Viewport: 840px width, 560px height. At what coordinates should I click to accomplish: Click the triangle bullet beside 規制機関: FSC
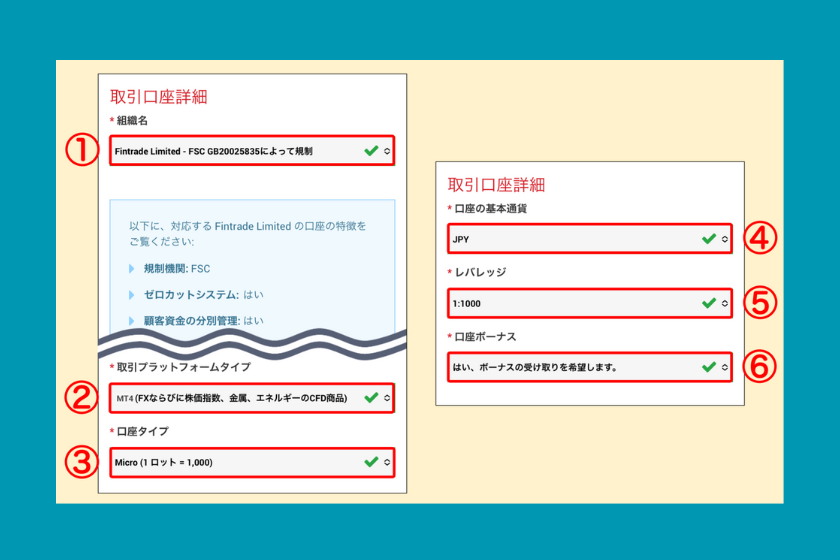click(x=131, y=268)
